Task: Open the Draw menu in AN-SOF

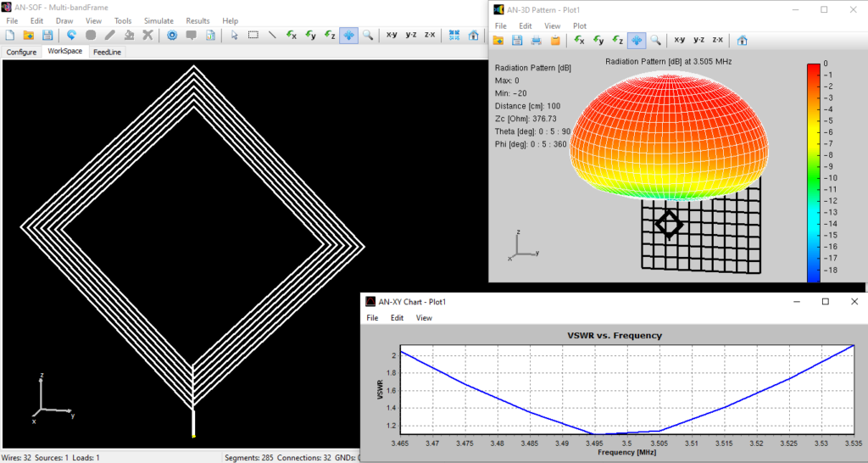Action: coord(64,20)
